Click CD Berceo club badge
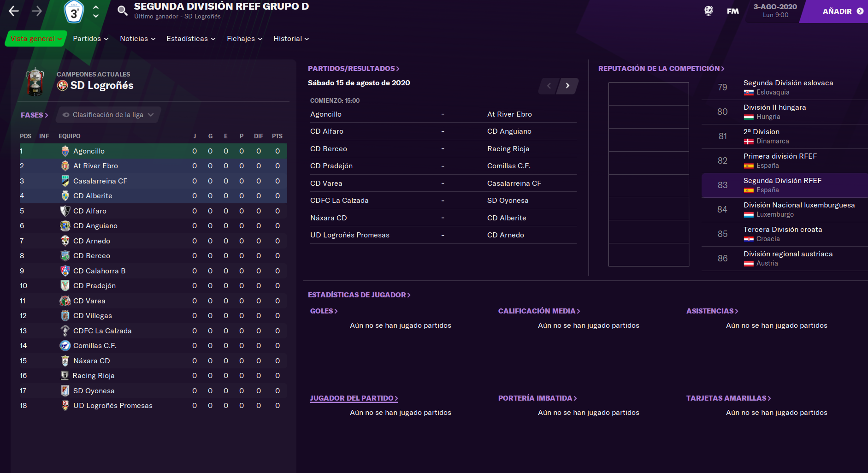The height and width of the screenshot is (473, 868). point(65,256)
